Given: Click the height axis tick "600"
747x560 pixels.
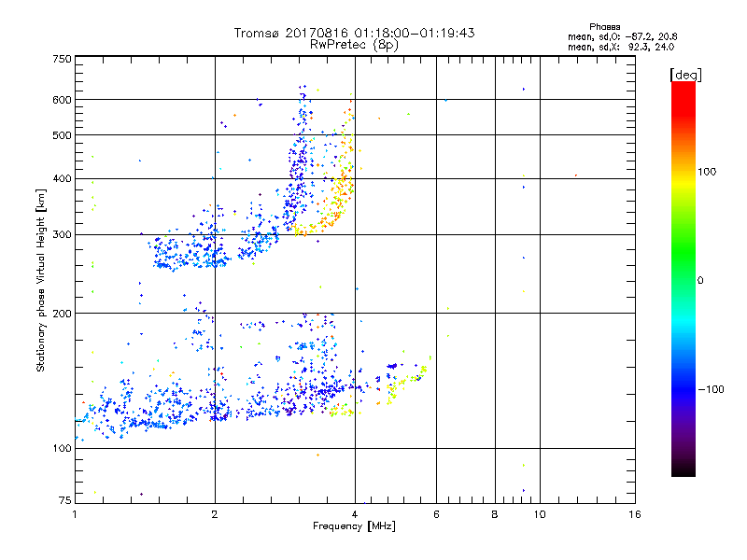Looking at the screenshot, I should (62, 100).
